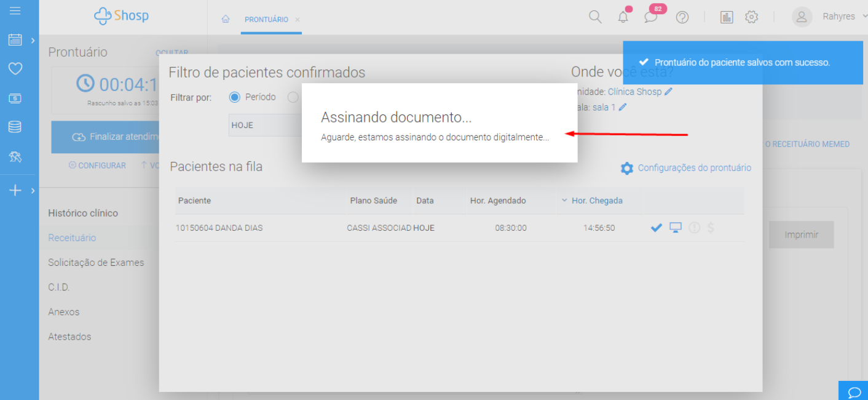The width and height of the screenshot is (868, 400).
Task: Click blue checkmark for DANDA DIAS
Action: point(656,228)
